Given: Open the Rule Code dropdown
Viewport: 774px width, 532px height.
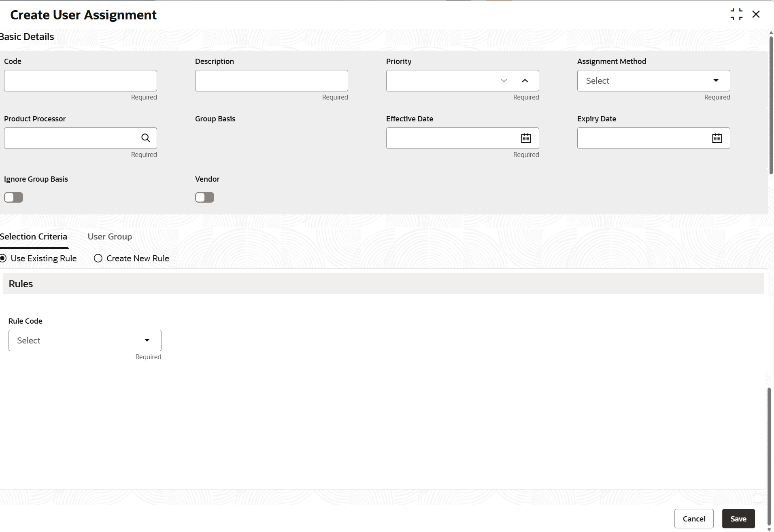Looking at the screenshot, I should coord(85,340).
